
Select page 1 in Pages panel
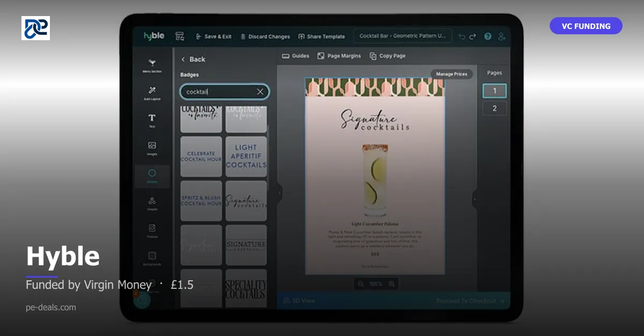tap(494, 91)
